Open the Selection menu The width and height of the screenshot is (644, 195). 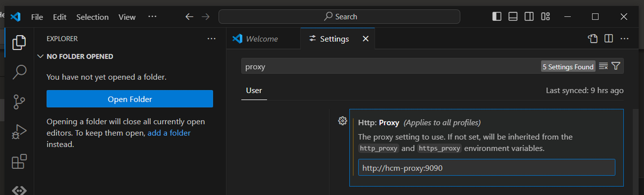pyautogui.click(x=92, y=17)
